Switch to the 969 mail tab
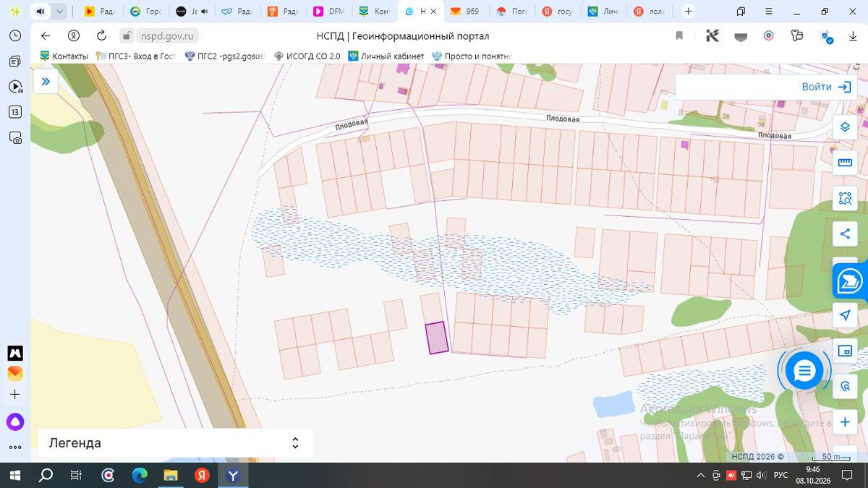The image size is (868, 488). click(x=466, y=12)
